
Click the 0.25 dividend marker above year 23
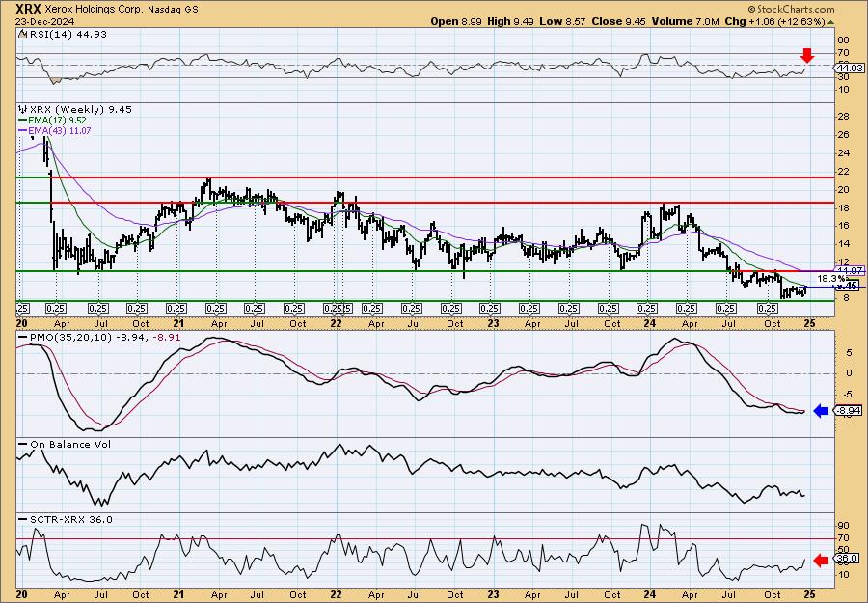coord(491,309)
